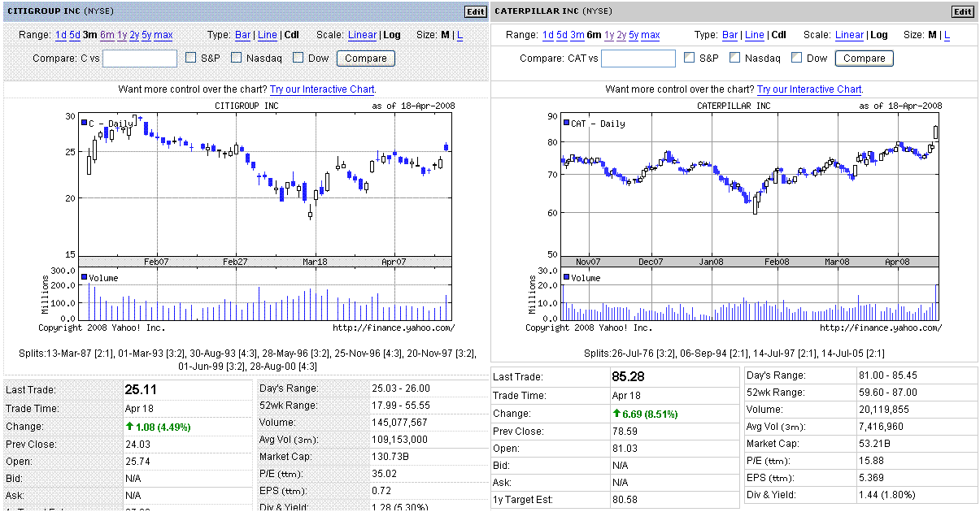
Task: Open Interactive Chart link for Caterpillar
Action: click(x=809, y=89)
